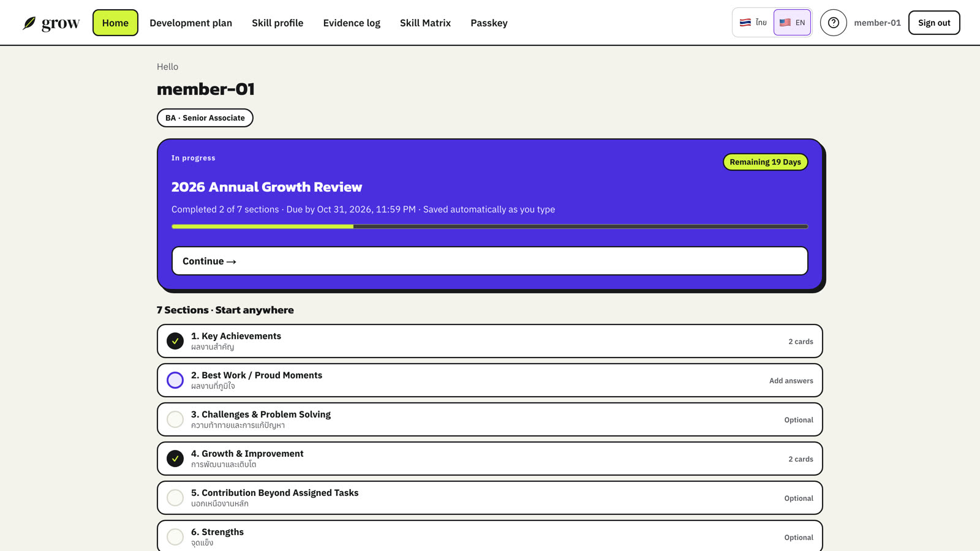Click the Key Achievements completed checkmark
This screenshot has width=980, height=551.
[175, 341]
